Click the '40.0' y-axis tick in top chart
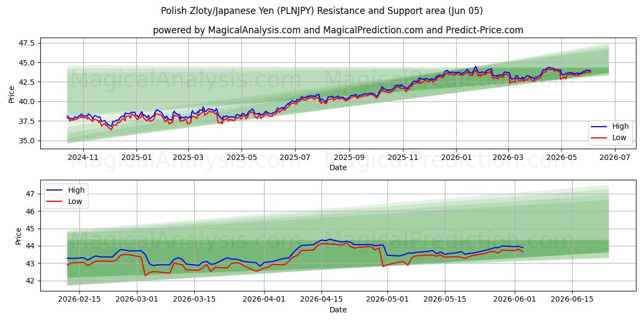The width and height of the screenshot is (644, 322). tap(27, 102)
